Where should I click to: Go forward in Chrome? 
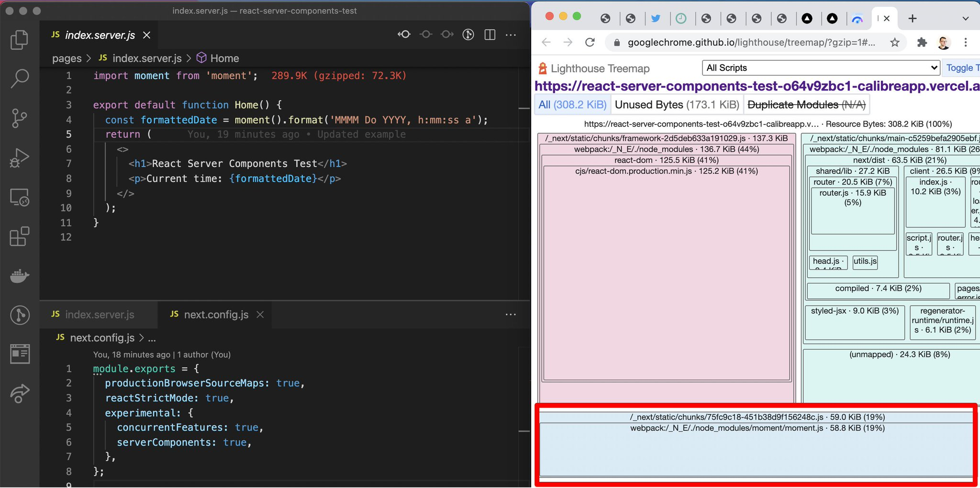pyautogui.click(x=568, y=43)
